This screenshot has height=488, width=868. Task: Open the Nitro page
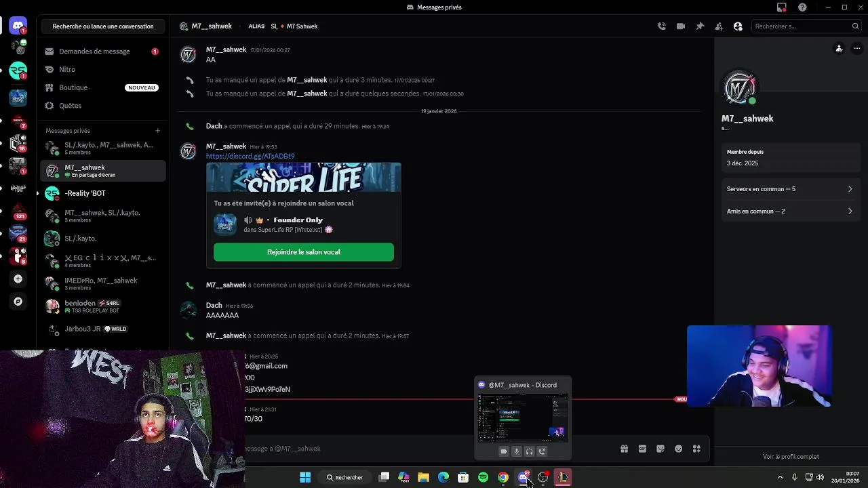pyautogui.click(x=102, y=69)
